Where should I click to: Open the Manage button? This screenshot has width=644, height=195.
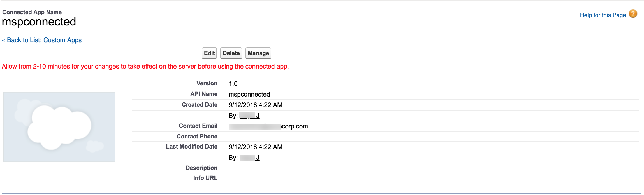pos(258,53)
